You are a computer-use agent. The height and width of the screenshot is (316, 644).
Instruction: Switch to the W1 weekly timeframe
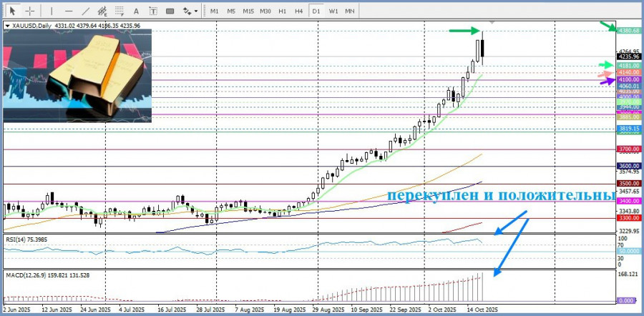coord(333,11)
